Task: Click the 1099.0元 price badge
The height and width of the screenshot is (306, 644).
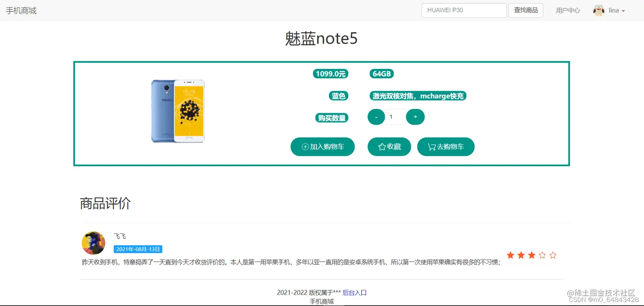Action: tap(331, 73)
